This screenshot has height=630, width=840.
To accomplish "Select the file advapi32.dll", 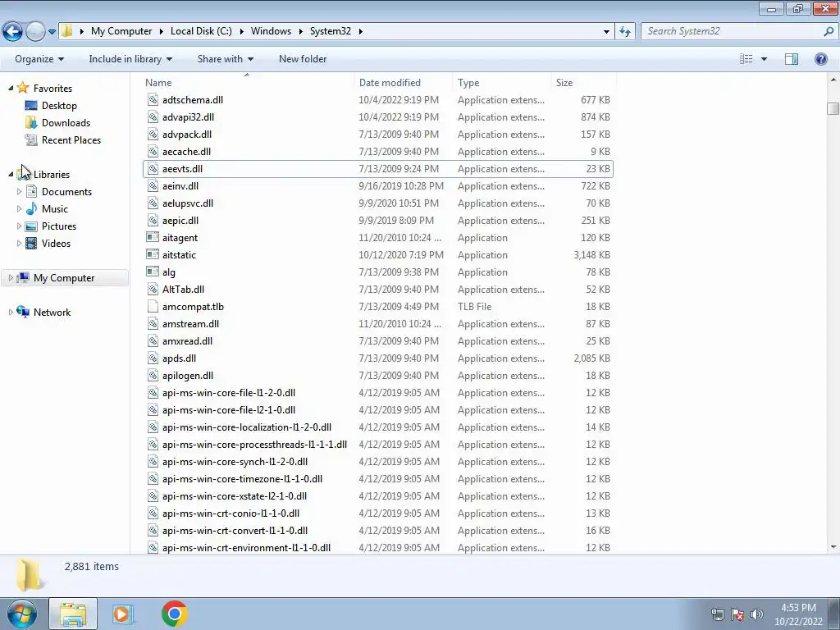I will coord(377,116).
